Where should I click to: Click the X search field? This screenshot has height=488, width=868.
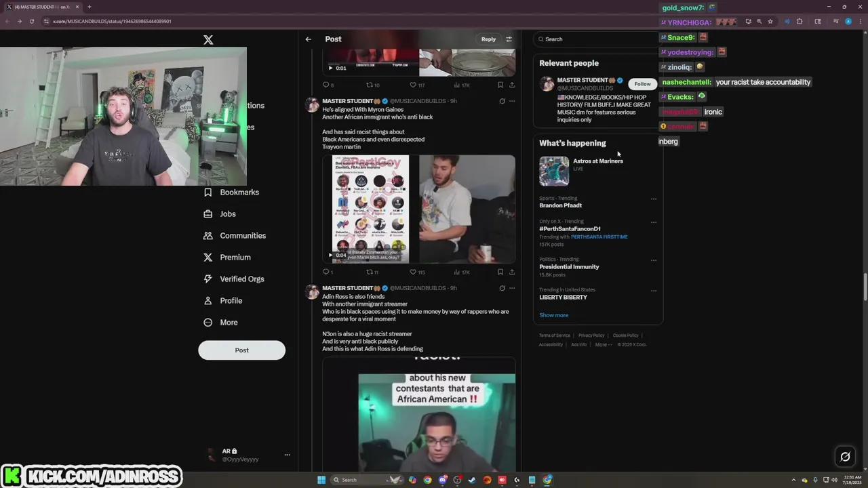[597, 39]
